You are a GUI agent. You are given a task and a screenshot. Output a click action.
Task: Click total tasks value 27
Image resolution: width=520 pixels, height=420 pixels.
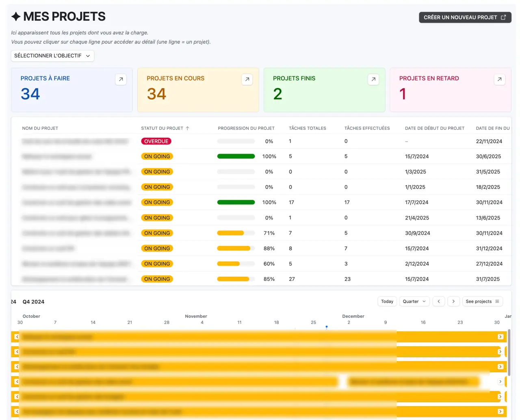(x=292, y=279)
